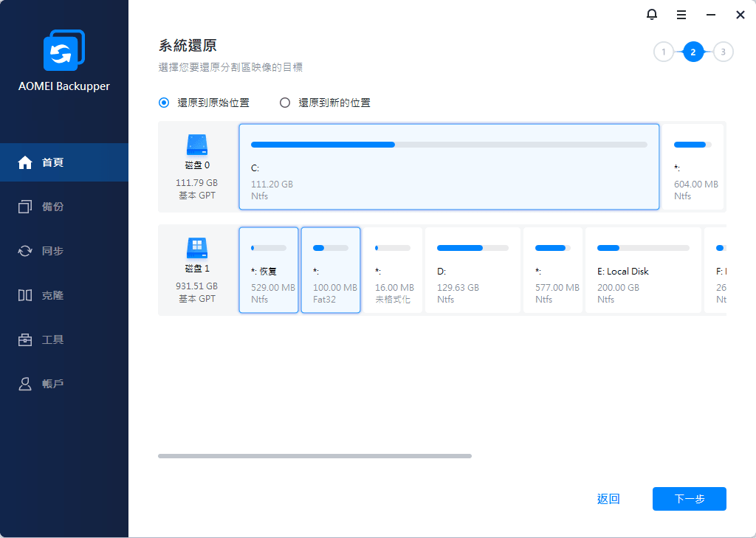Image resolution: width=756 pixels, height=538 pixels.
Task: Open the 同步 sync section
Action: tap(64, 251)
